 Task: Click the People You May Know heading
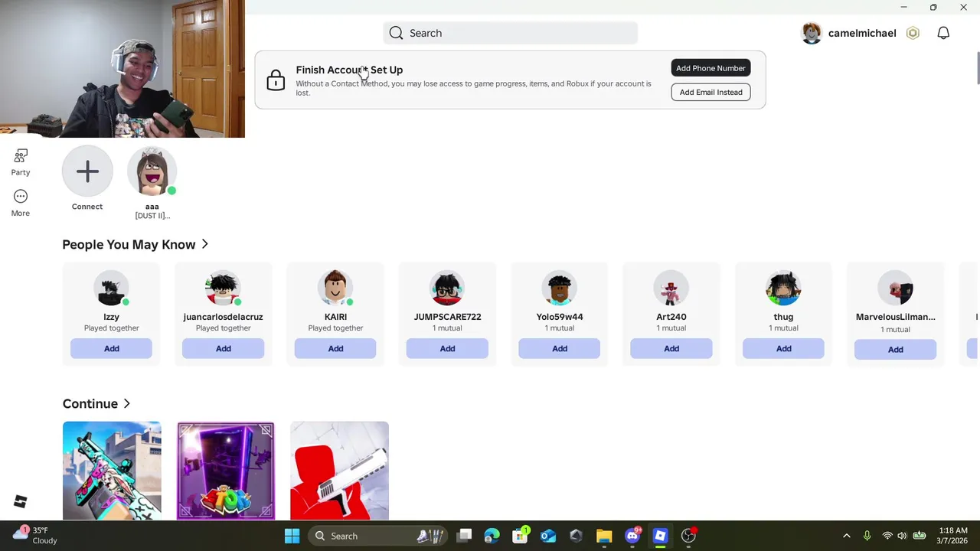point(129,244)
